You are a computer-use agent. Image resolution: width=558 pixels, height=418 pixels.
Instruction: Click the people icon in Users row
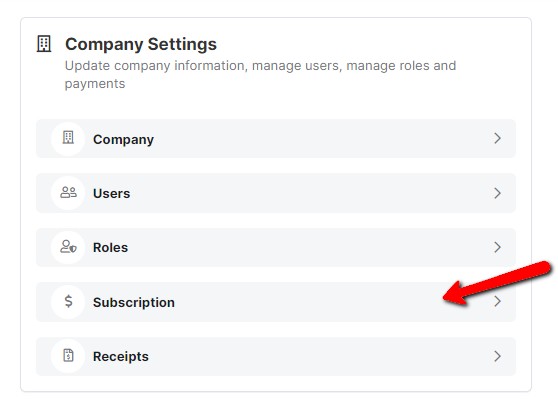68,192
